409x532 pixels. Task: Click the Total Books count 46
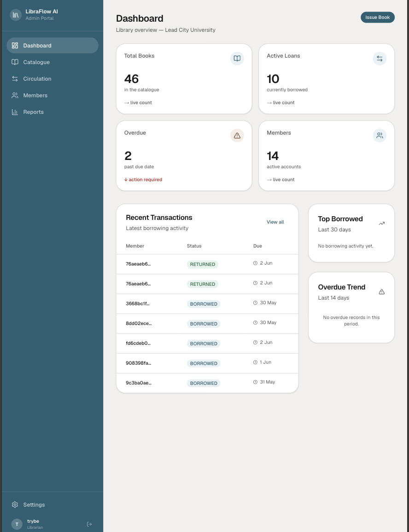131,79
